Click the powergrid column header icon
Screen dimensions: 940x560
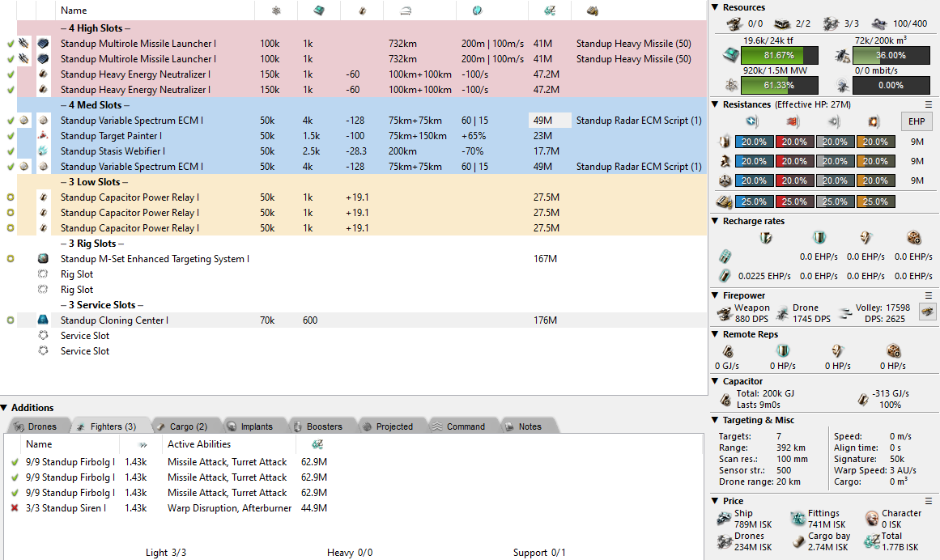276,11
